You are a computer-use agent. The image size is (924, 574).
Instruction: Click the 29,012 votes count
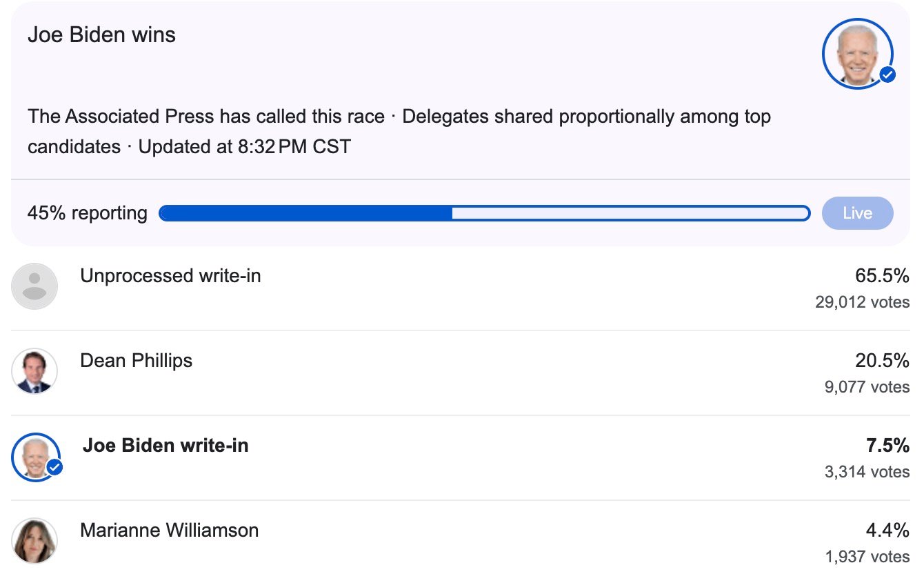(862, 302)
